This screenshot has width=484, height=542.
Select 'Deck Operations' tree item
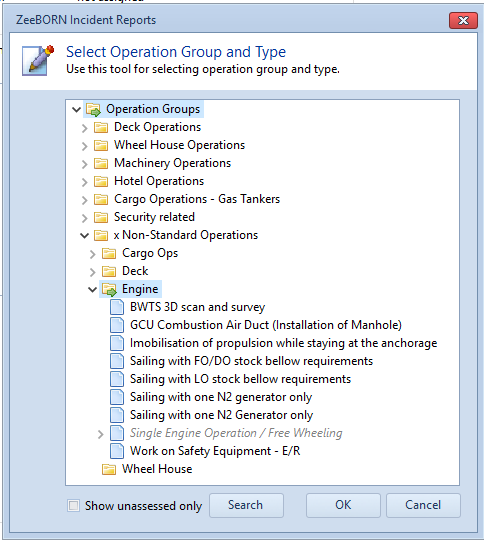157,127
